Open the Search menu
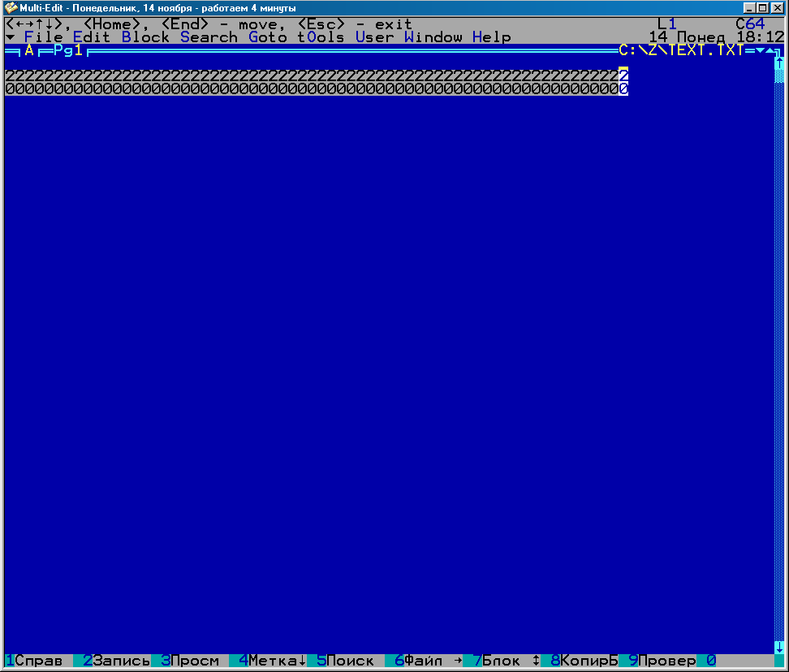Viewport: 789px width, 672px height. tap(209, 37)
